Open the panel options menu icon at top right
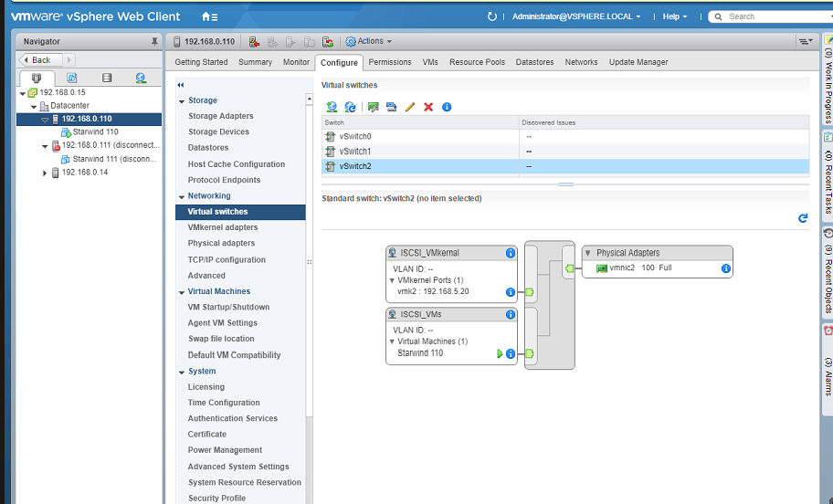Image resolution: width=833 pixels, height=504 pixels. pyautogui.click(x=806, y=41)
